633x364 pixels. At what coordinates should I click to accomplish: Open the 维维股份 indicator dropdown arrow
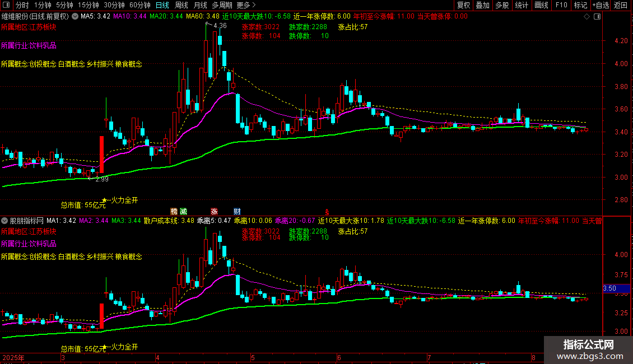point(75,17)
